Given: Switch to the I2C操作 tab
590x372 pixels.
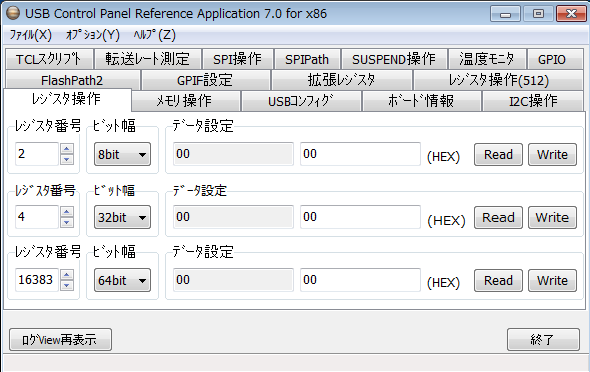Looking at the screenshot, I should click(x=533, y=101).
